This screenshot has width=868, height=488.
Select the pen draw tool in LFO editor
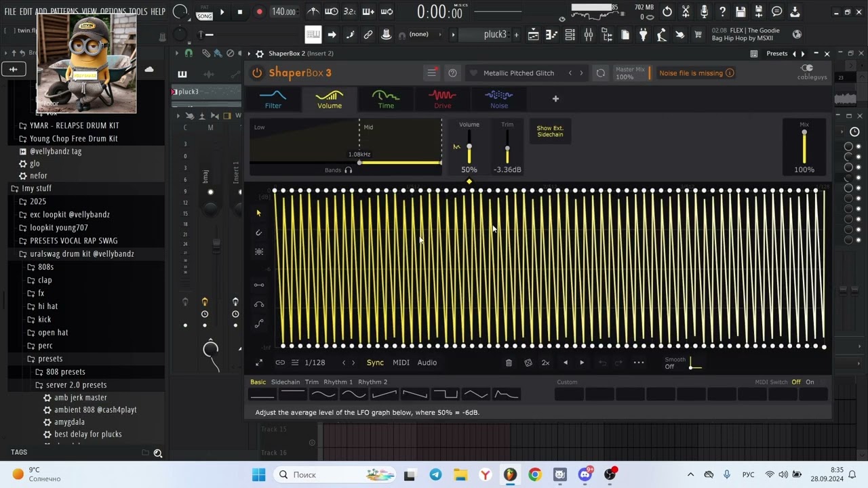pos(258,232)
